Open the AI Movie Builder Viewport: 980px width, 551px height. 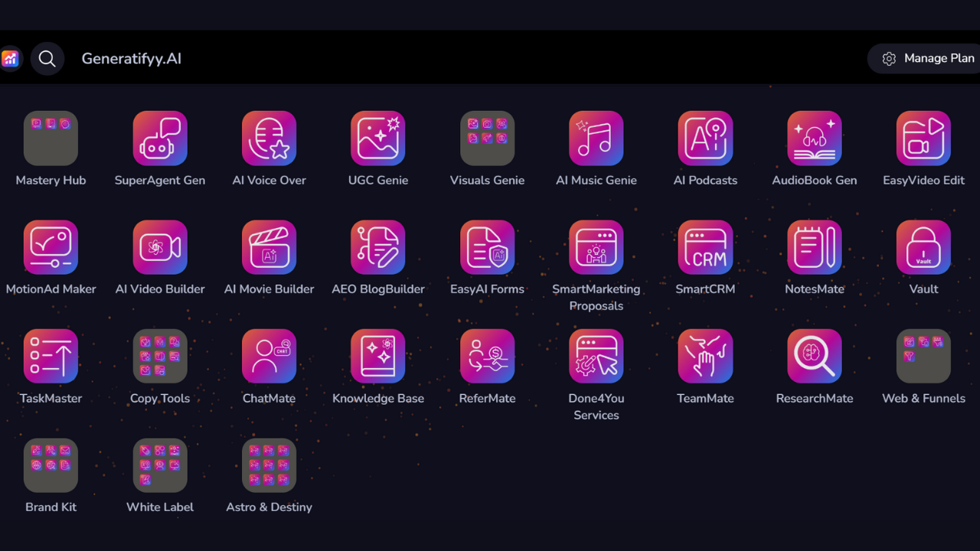click(x=269, y=247)
